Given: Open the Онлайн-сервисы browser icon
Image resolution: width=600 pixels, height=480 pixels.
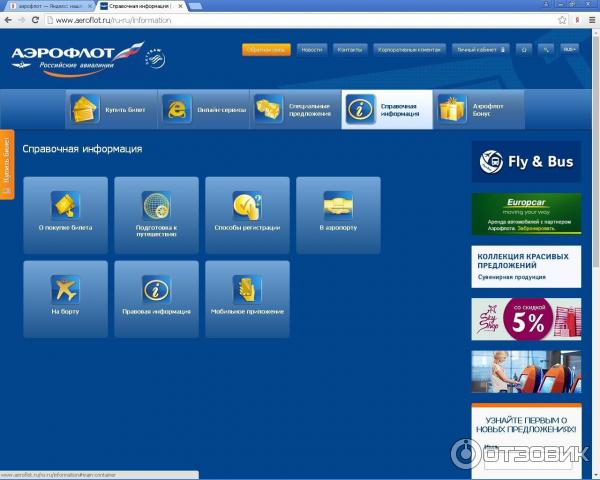Looking at the screenshot, I should (x=177, y=109).
